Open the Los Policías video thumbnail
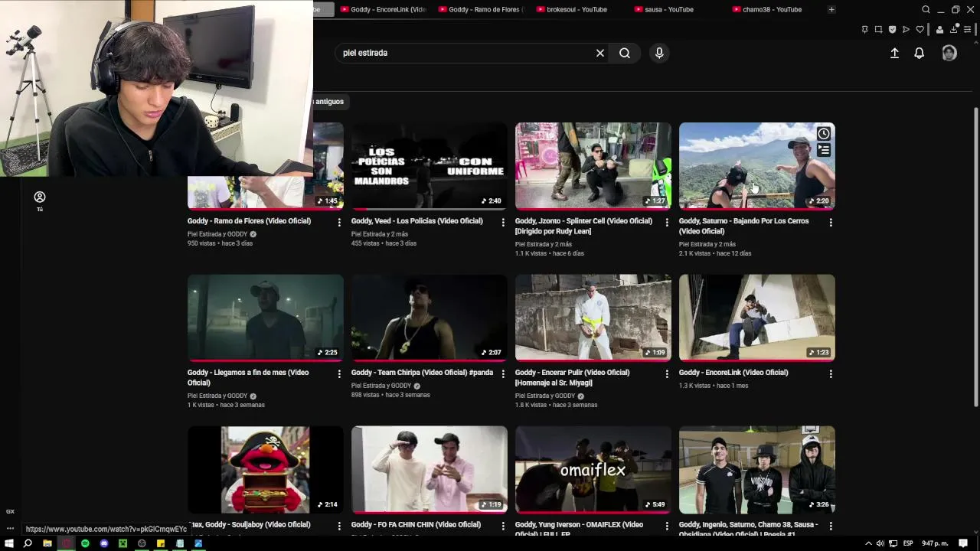Viewport: 980px width, 551px height. pyautogui.click(x=429, y=165)
